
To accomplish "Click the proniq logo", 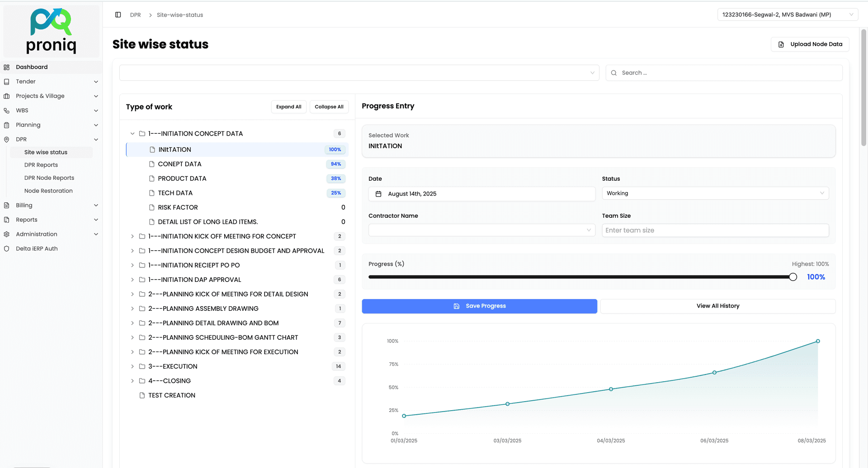I will 51,31.
